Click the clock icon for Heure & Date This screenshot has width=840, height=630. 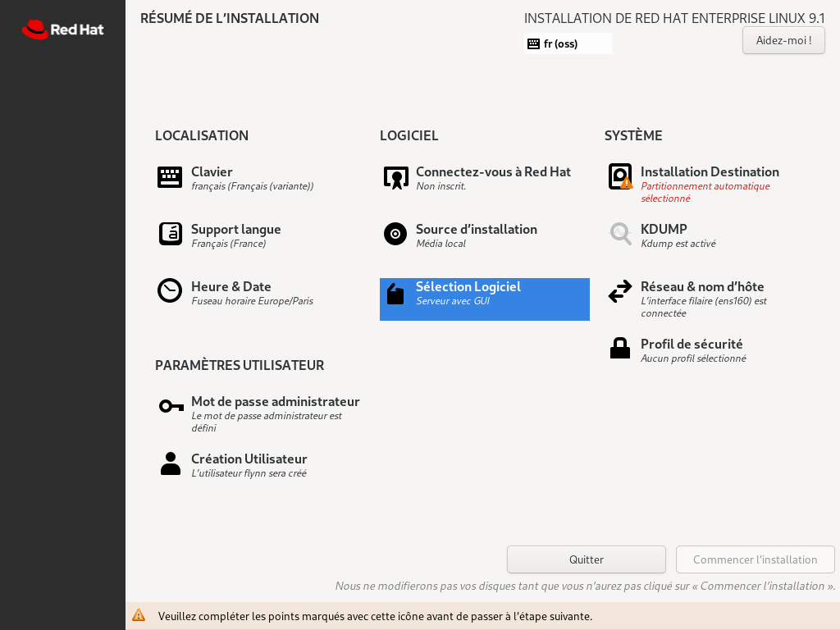pyautogui.click(x=170, y=291)
